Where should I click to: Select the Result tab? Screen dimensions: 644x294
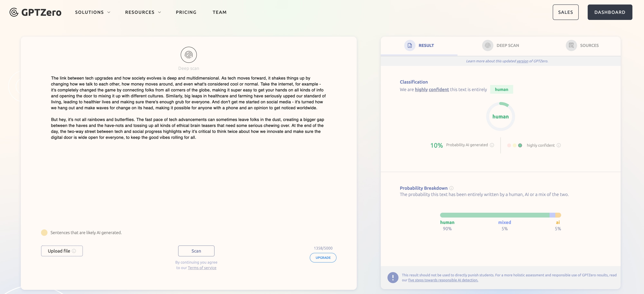point(419,45)
